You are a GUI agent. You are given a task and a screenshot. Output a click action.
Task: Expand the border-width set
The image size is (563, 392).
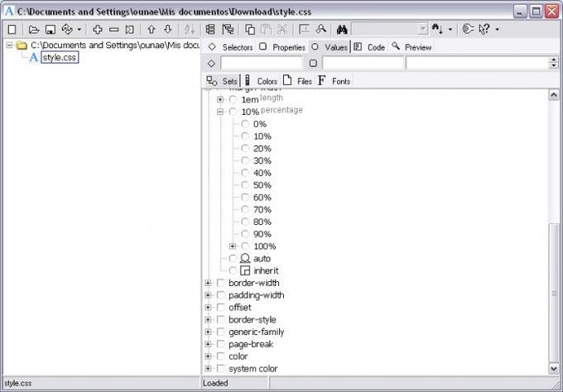coord(208,283)
